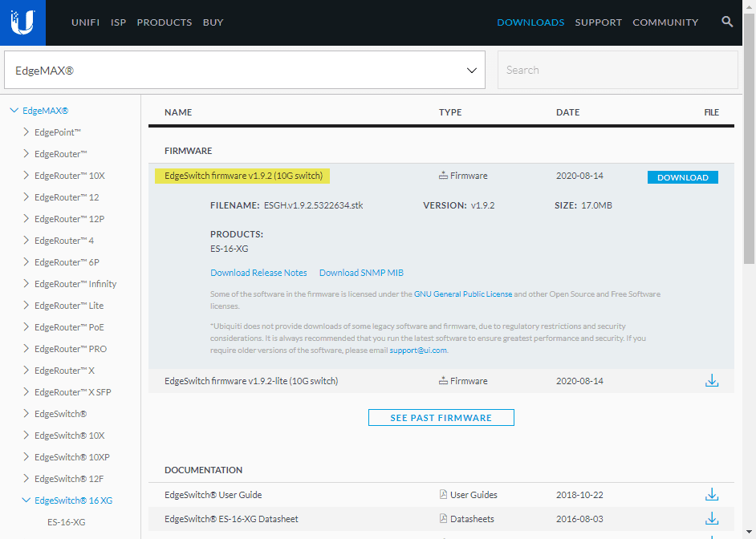
Task: Click the support@ui.com email link
Action: click(418, 351)
